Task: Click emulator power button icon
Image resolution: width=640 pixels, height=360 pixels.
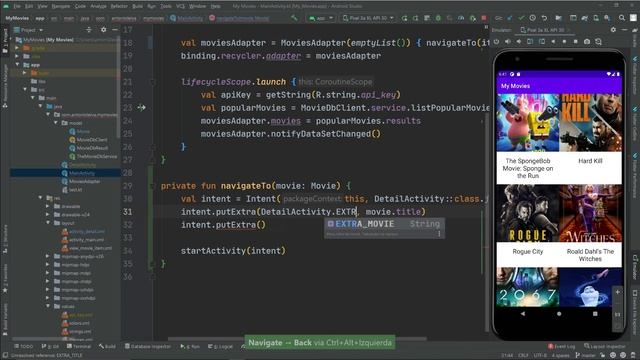Action: [496, 42]
